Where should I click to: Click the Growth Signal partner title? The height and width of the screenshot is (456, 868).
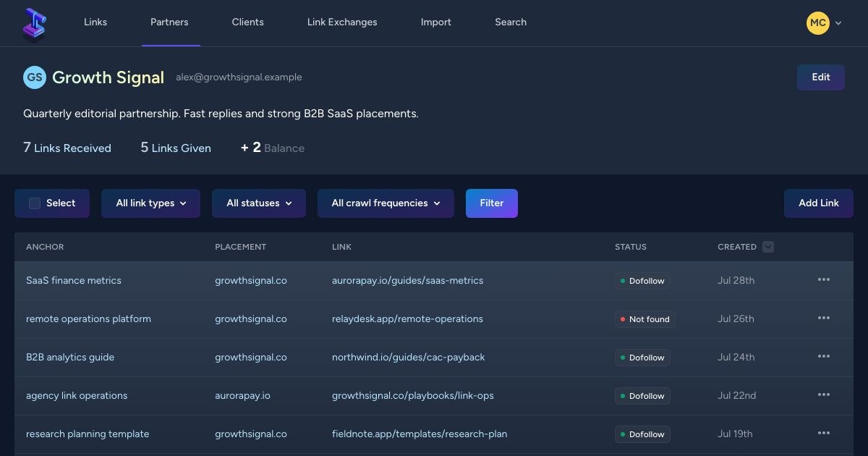(x=109, y=77)
